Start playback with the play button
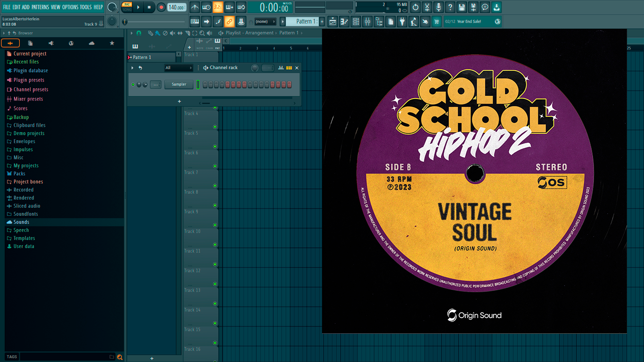Screen dimensions: 644x362 [138, 7]
